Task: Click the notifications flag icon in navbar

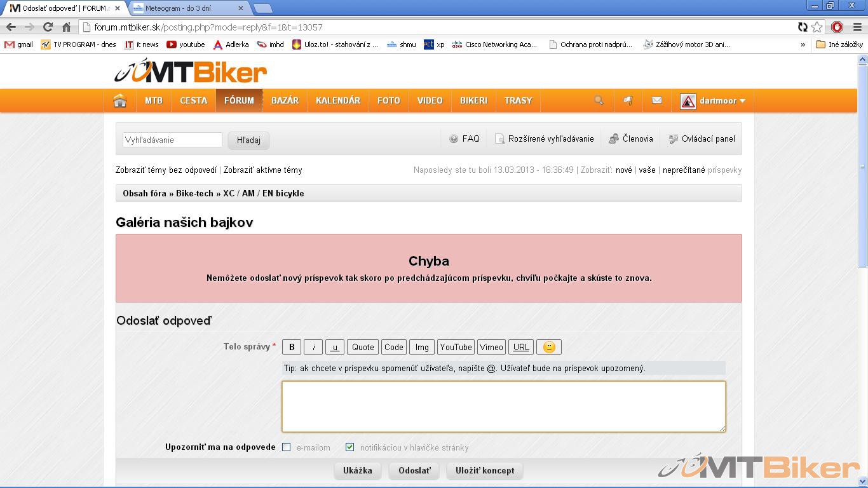Action: pos(628,100)
